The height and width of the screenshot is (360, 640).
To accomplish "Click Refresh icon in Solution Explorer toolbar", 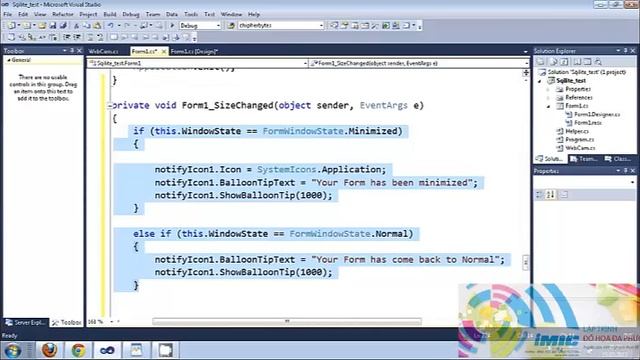I will point(564,62).
